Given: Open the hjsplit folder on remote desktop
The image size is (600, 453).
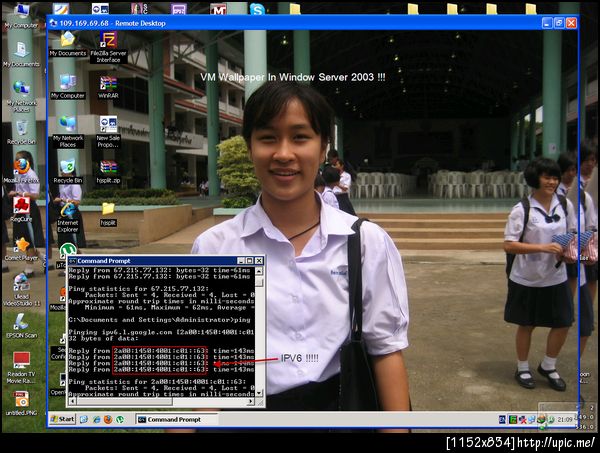Looking at the screenshot, I should pyautogui.click(x=108, y=214).
